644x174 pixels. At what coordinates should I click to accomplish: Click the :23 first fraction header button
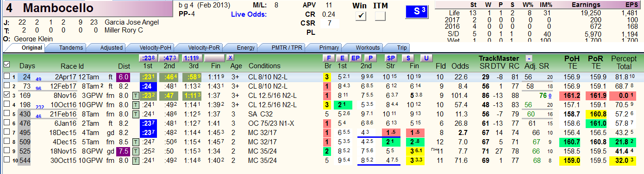point(148,58)
